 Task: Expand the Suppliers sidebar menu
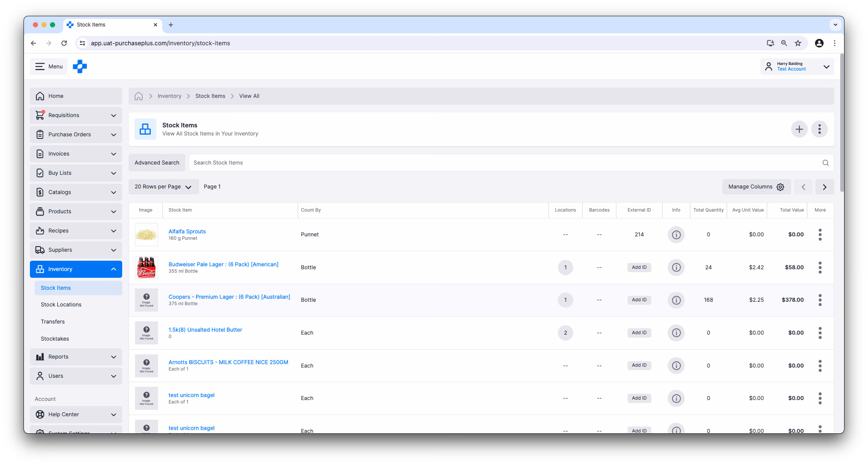click(x=76, y=250)
